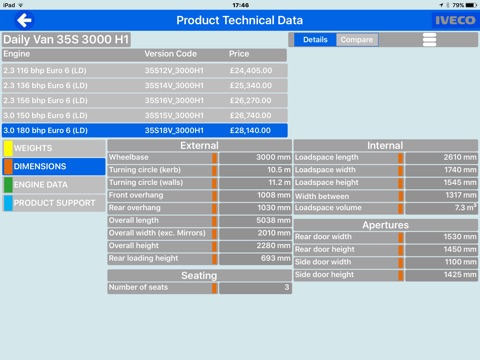Viewport: 480px width, 360px height.
Task: Click the Rear door width label
Action: (x=323, y=237)
